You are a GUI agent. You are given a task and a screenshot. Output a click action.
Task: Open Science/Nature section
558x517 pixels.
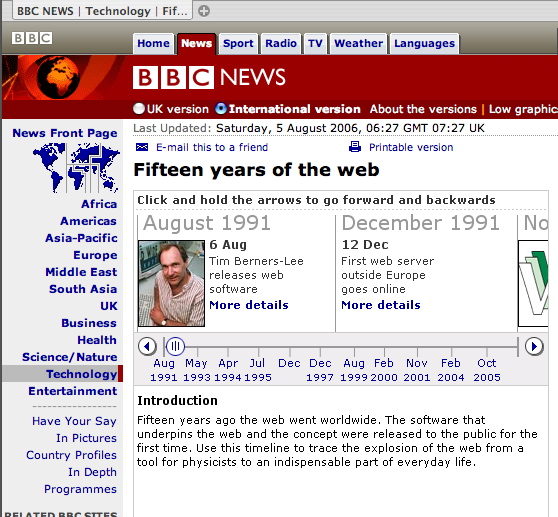point(69,357)
